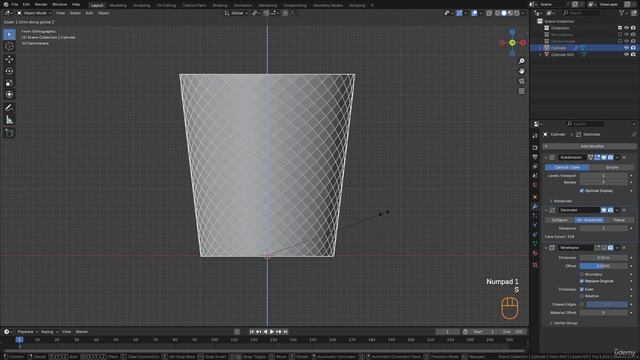Toggle the Replace Original checkbox

click(582, 281)
